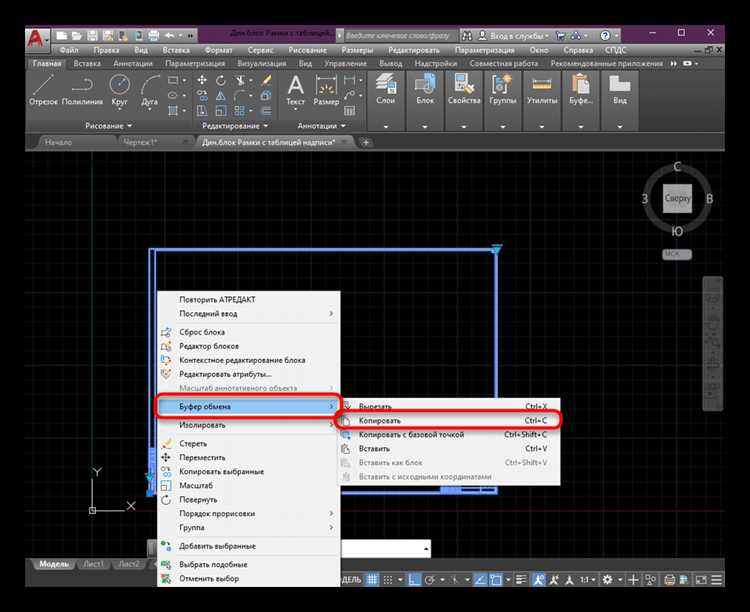Select the Отрезок (Line) tool
750x612 pixels.
point(43,90)
